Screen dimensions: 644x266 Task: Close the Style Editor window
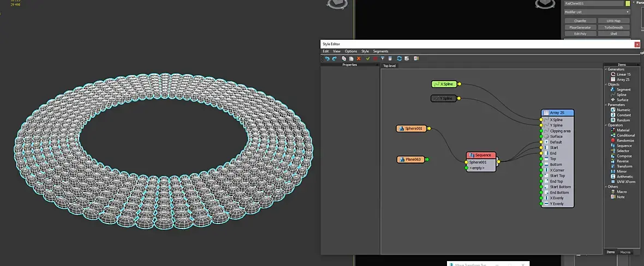pyautogui.click(x=637, y=44)
